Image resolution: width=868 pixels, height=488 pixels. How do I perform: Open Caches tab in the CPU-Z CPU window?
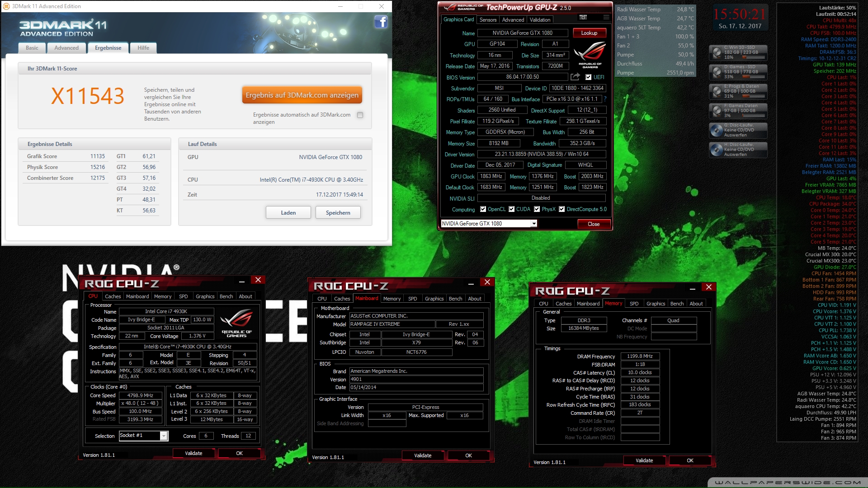113,296
